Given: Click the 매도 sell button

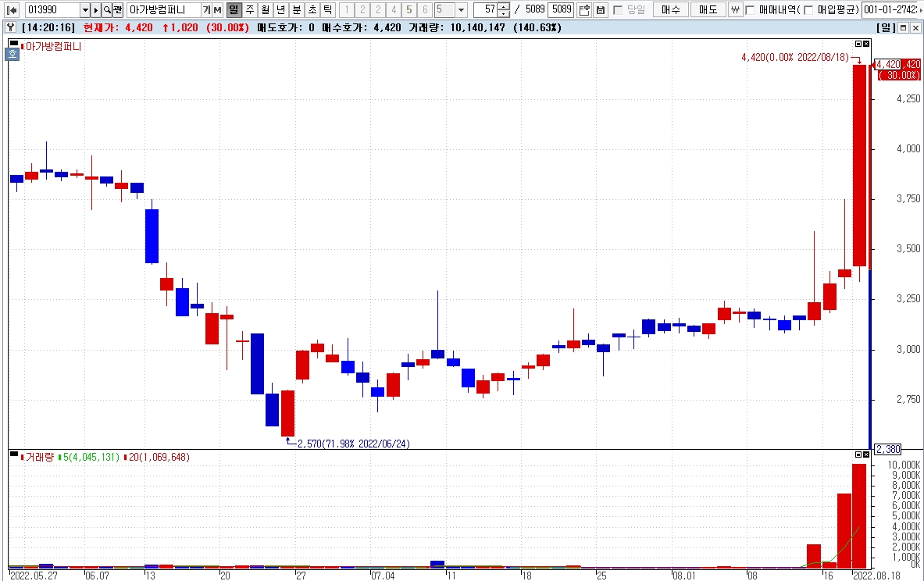Looking at the screenshot, I should (708, 9).
